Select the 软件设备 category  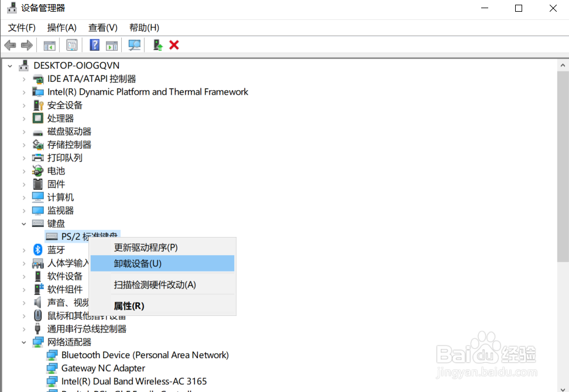click(65, 276)
